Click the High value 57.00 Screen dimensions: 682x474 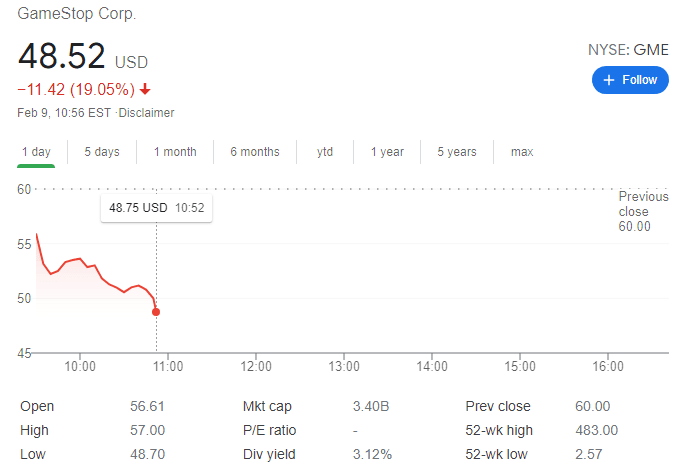click(x=147, y=430)
